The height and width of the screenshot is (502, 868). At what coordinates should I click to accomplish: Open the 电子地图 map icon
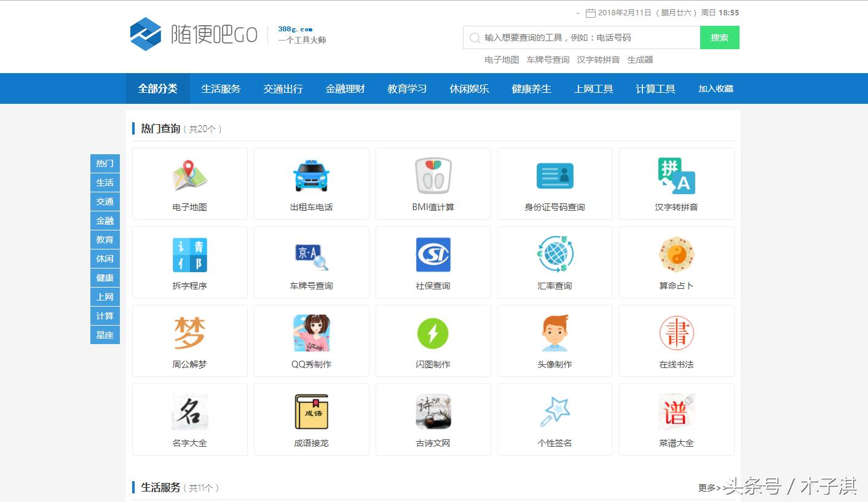click(189, 176)
